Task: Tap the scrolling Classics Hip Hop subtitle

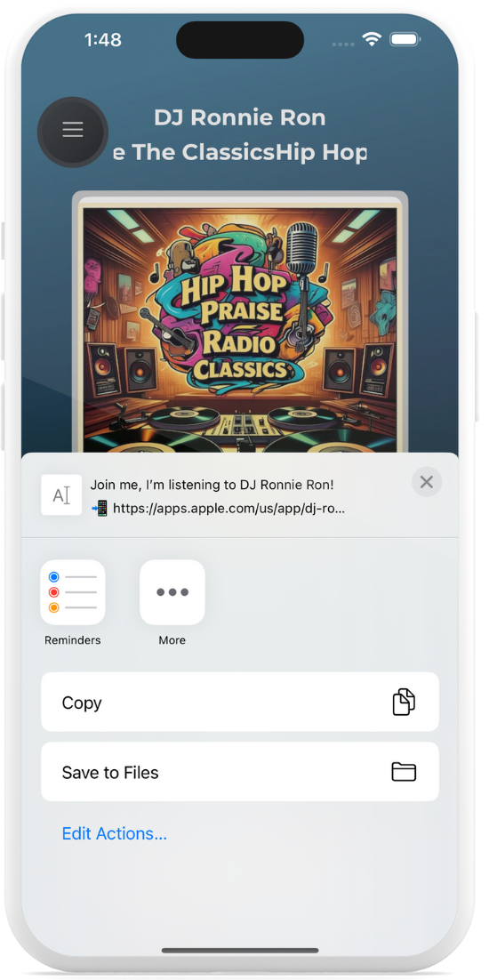Action: [240, 152]
